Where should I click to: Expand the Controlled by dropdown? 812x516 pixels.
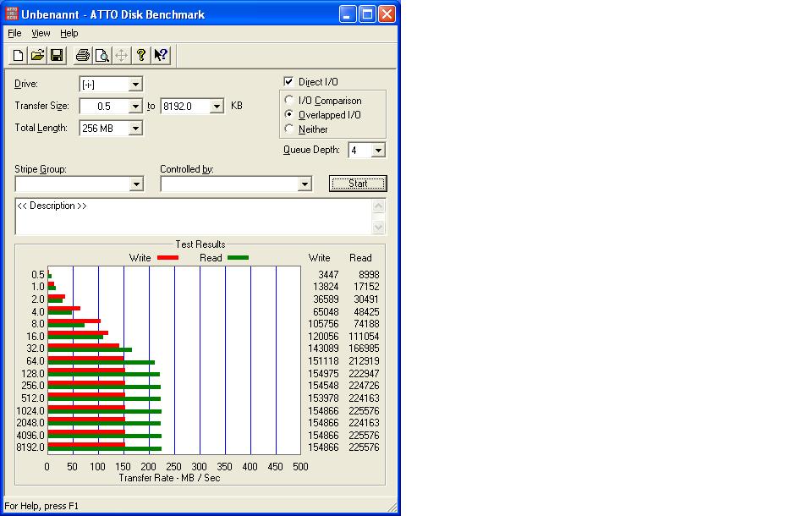[x=304, y=184]
